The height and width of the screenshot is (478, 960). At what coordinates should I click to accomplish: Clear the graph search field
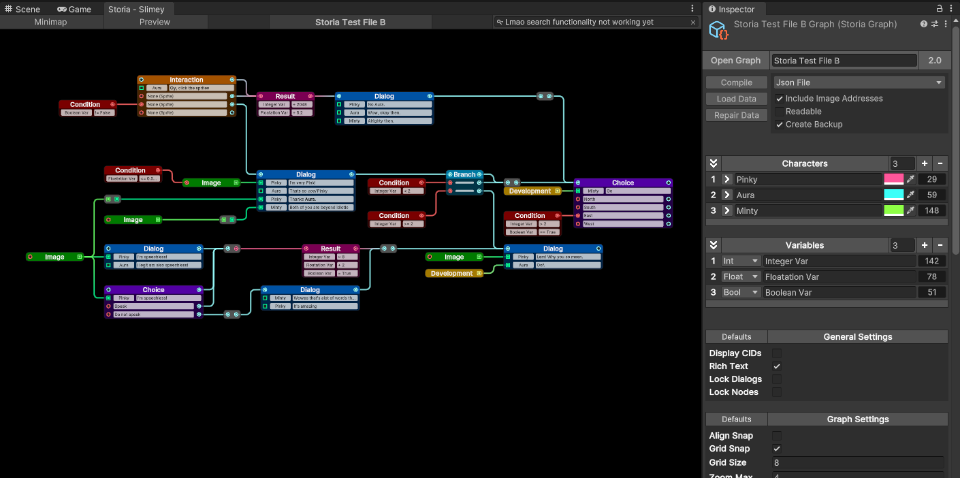pos(691,21)
